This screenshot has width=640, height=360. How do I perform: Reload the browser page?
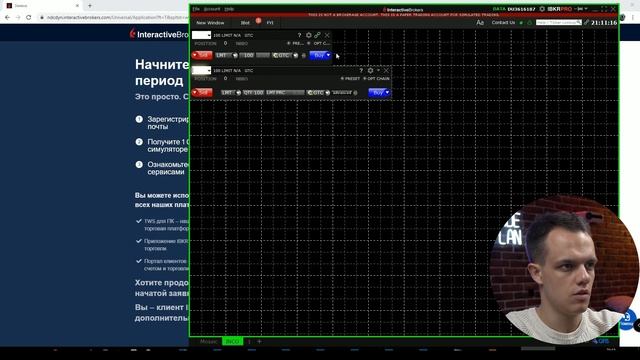tap(29, 18)
